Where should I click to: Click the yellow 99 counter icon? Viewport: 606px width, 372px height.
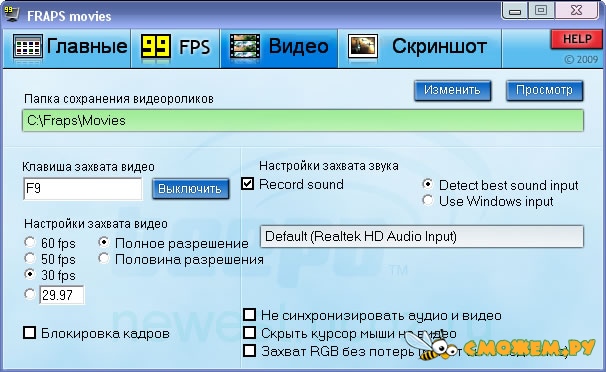pyautogui.click(x=155, y=46)
